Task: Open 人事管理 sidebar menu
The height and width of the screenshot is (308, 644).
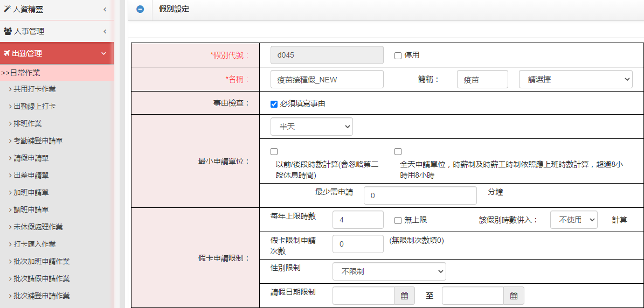Action: [57, 31]
